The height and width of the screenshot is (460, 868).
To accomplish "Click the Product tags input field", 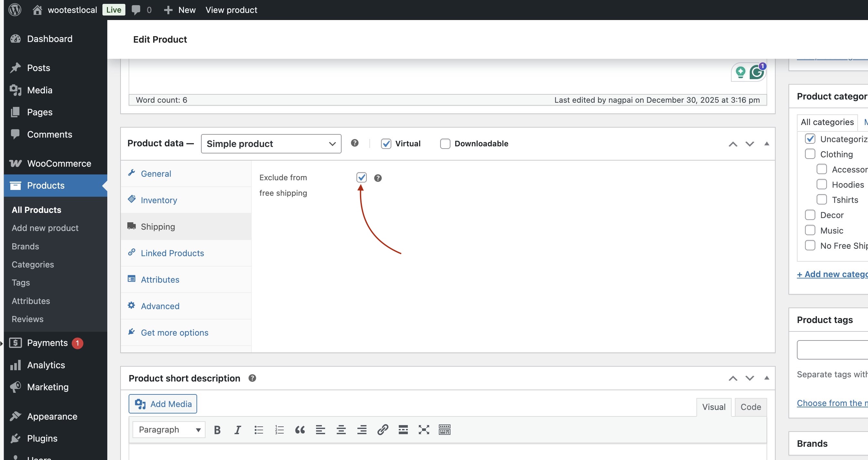I will [x=832, y=350].
